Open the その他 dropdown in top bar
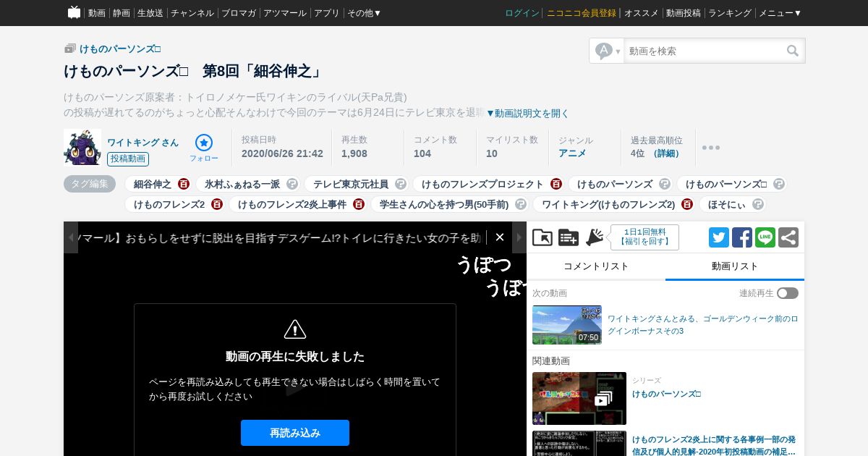The width and height of the screenshot is (868, 456). (x=364, y=13)
